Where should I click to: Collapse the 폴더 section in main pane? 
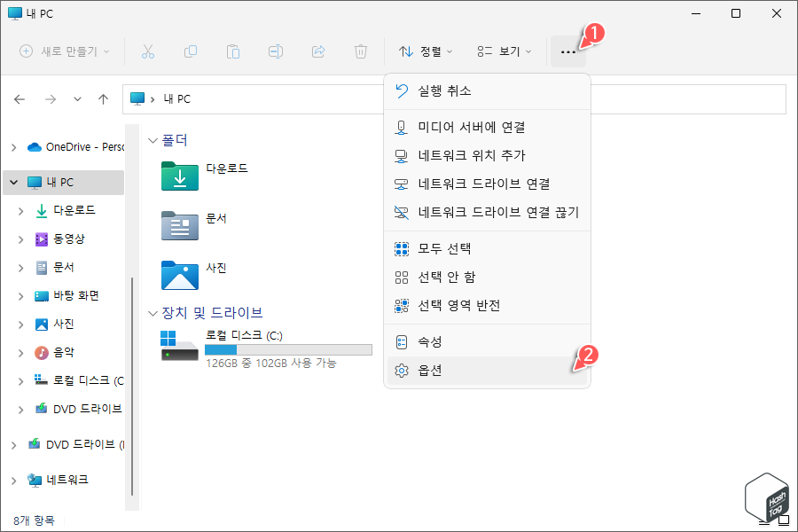[153, 140]
